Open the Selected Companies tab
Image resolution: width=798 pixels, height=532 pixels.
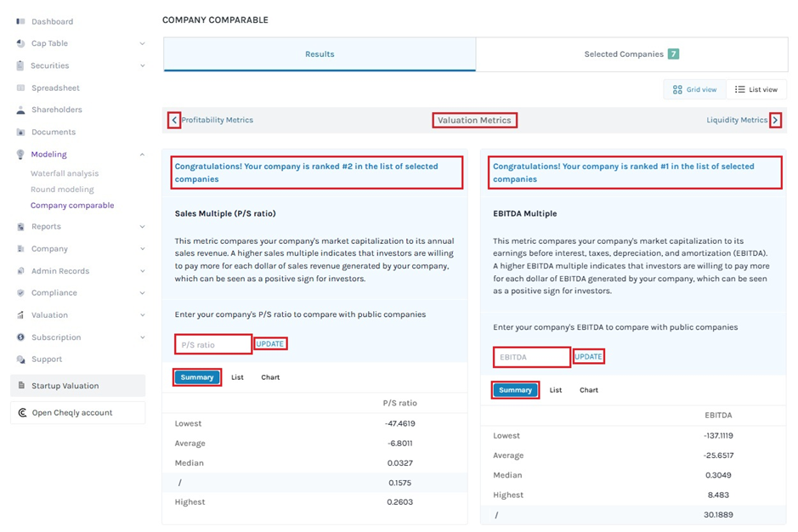[631, 54]
